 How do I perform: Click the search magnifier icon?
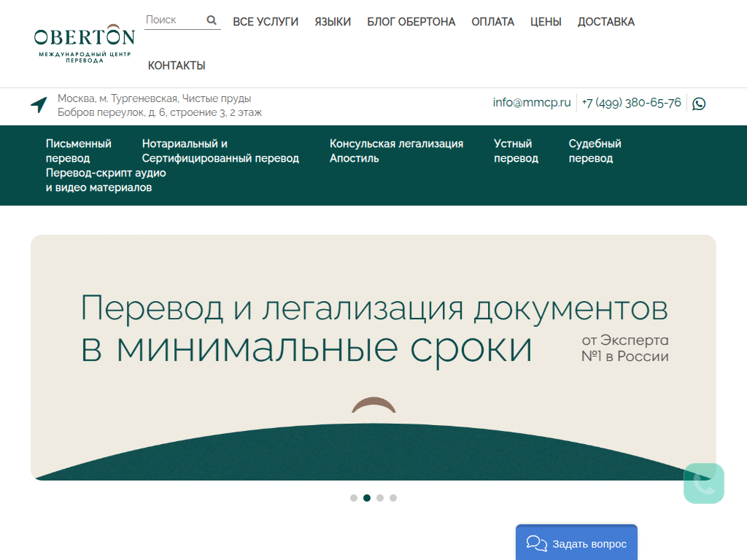[212, 20]
